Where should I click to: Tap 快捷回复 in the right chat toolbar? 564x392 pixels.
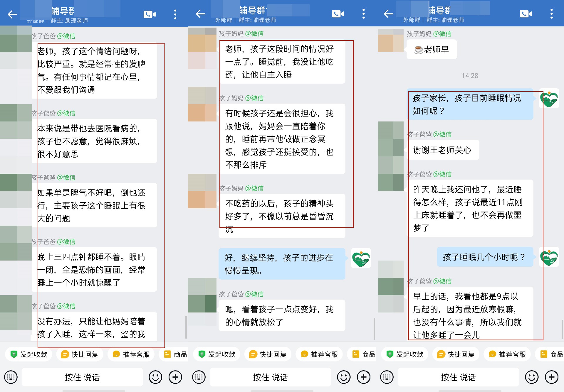456,354
